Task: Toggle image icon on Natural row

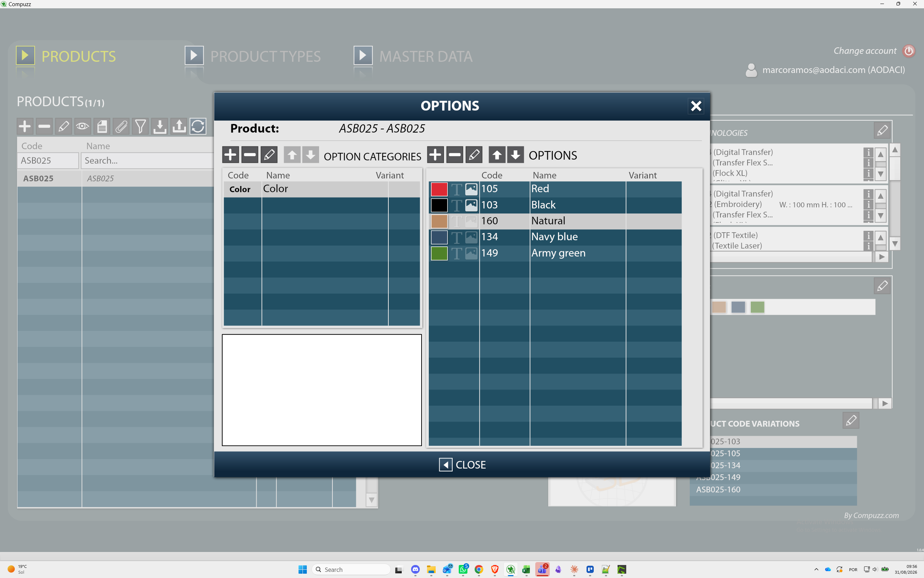Action: tap(471, 221)
